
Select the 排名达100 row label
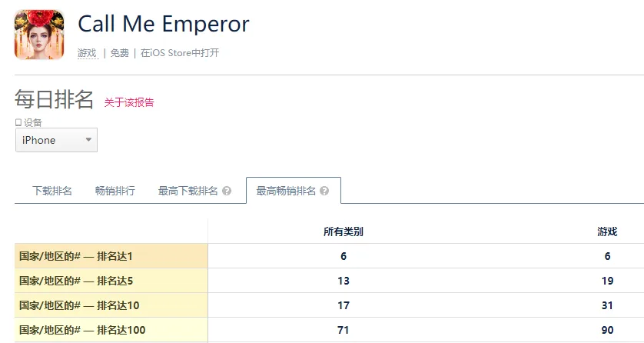81,330
